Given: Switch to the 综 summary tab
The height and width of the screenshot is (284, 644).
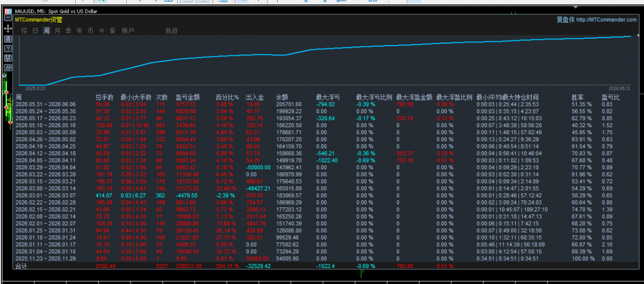Looking at the screenshot, I should pos(25,31).
